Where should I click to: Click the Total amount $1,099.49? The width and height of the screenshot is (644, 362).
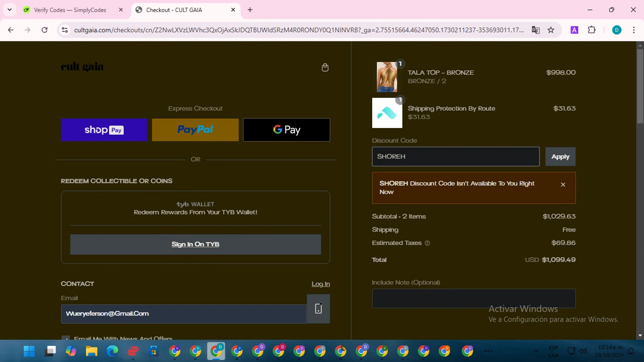click(x=559, y=260)
